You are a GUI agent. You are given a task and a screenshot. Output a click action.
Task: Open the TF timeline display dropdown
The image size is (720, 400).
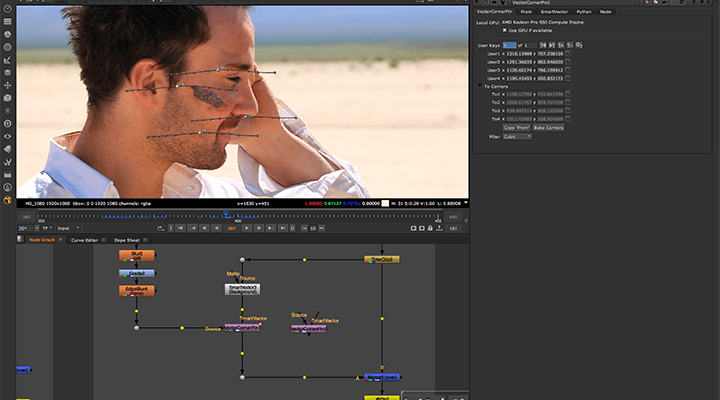coord(47,228)
